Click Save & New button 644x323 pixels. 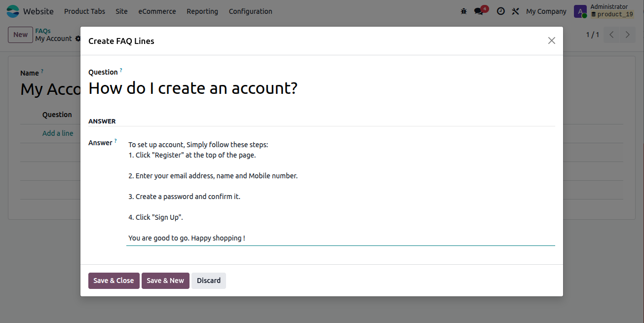(x=165, y=281)
